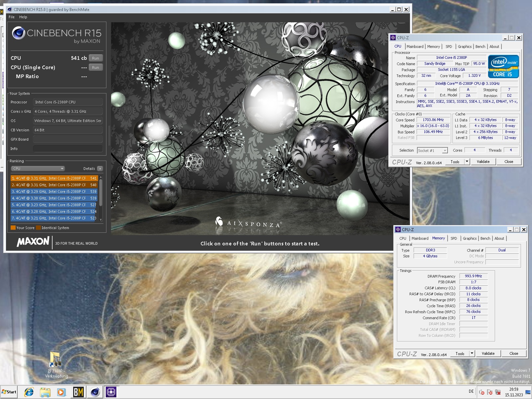Screen dimensions: 532x399
Task: Click Close button in upper CPU-Z window
Action: point(509,162)
